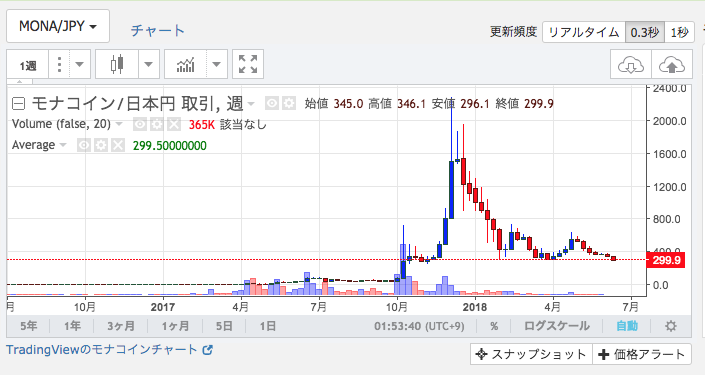Viewport: 705px width, 375px height.
Task: Remove the Average indicator
Action: click(118, 145)
